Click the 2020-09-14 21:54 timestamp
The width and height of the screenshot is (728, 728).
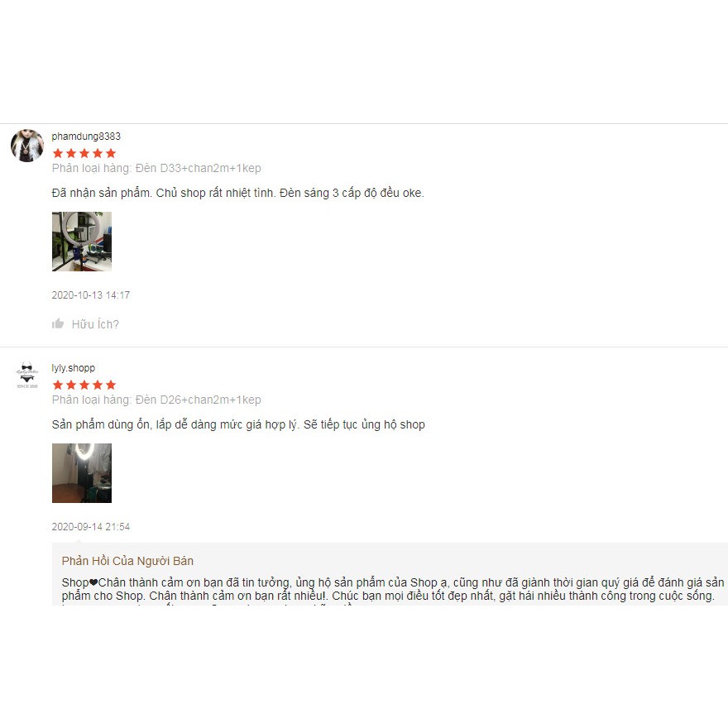click(90, 526)
